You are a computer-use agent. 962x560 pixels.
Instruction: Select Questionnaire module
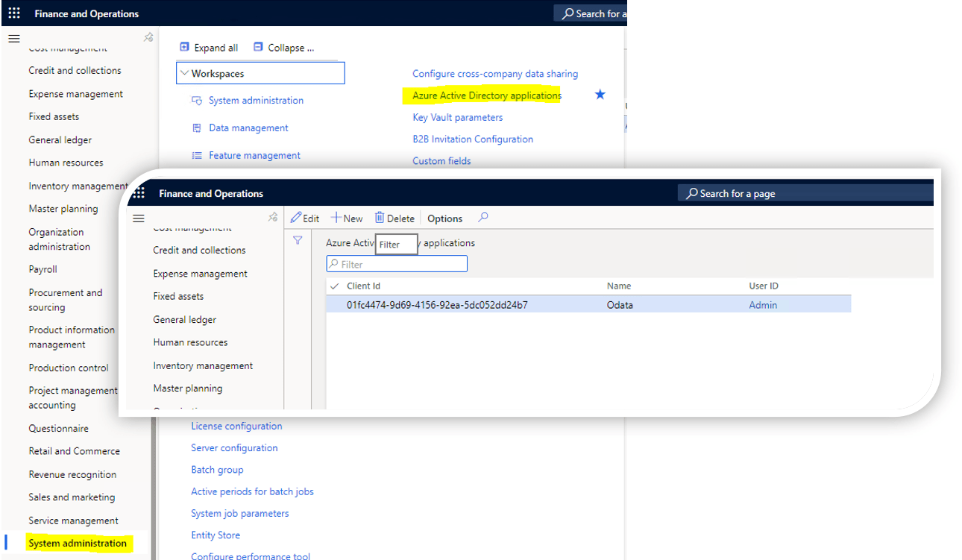tap(58, 428)
